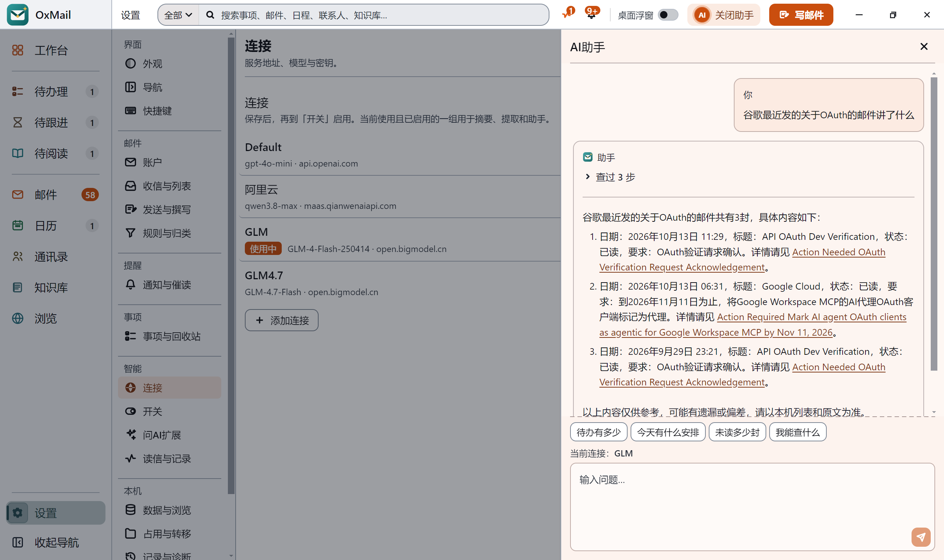944x560 pixels.
Task: Open the 工作台 workspace icon
Action: click(x=18, y=50)
